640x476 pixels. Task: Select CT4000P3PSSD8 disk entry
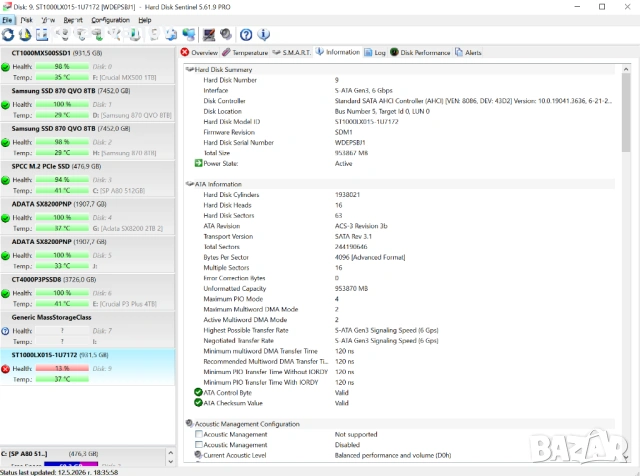[87, 291]
